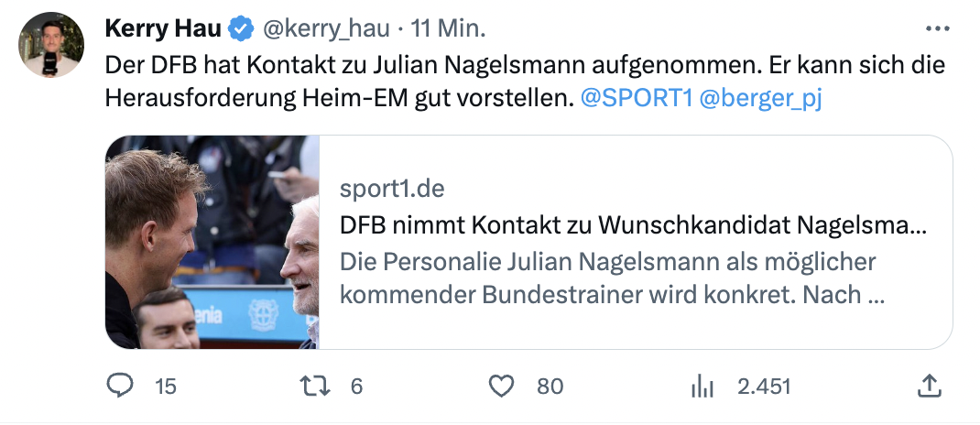The height and width of the screenshot is (425, 980).
Task: Click the 11 Min. timestamp
Action: [448, 28]
